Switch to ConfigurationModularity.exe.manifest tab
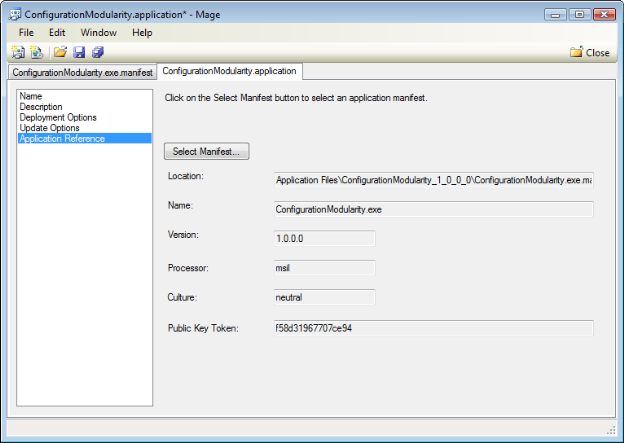 click(82, 72)
